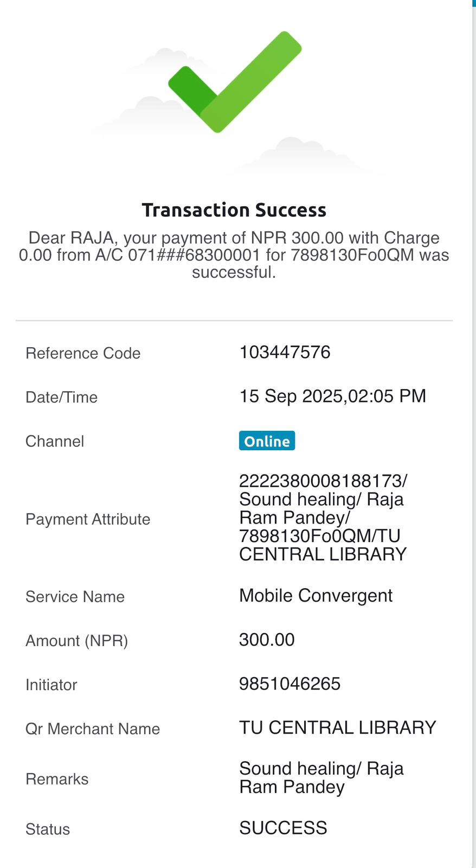Click the Qr Merchant Name label
This screenshot has height=868, width=476.
(93, 729)
